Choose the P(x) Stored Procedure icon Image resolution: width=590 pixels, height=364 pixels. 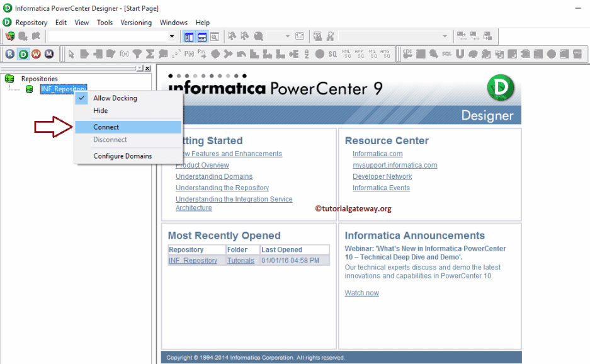pyautogui.click(x=189, y=54)
